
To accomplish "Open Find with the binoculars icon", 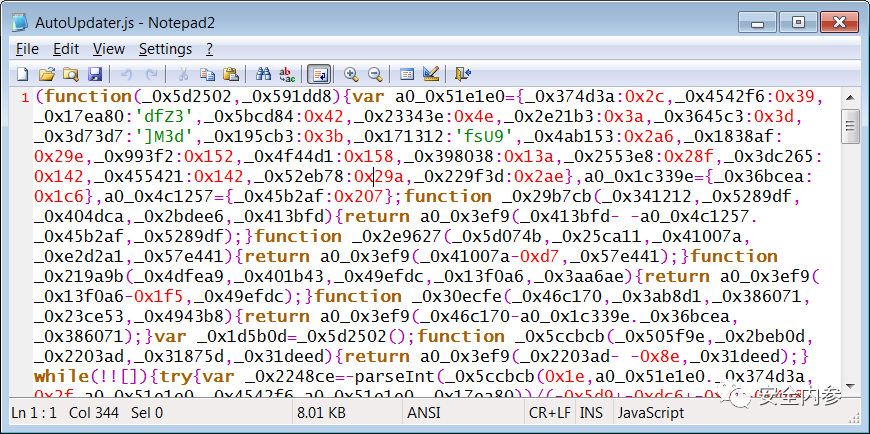I will (263, 73).
